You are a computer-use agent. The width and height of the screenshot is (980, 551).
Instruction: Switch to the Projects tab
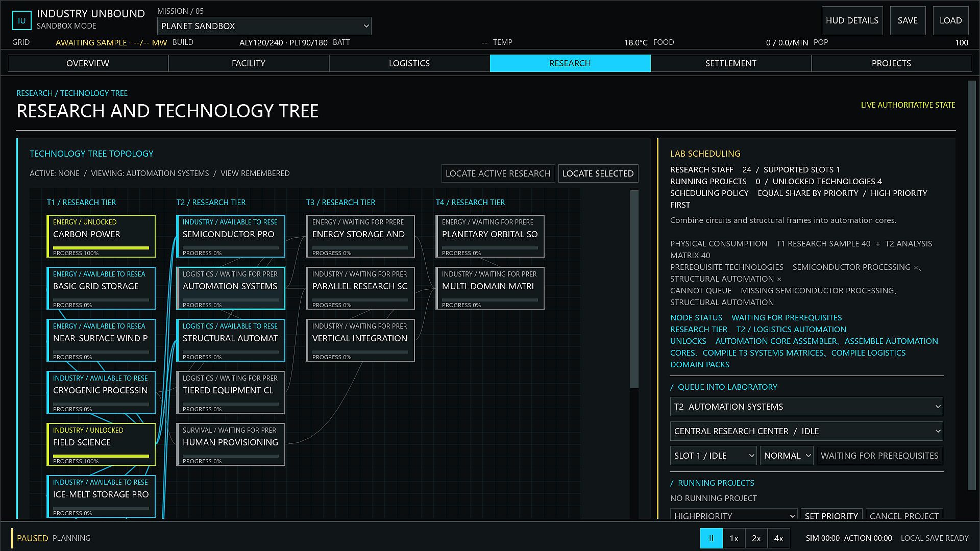(x=892, y=63)
